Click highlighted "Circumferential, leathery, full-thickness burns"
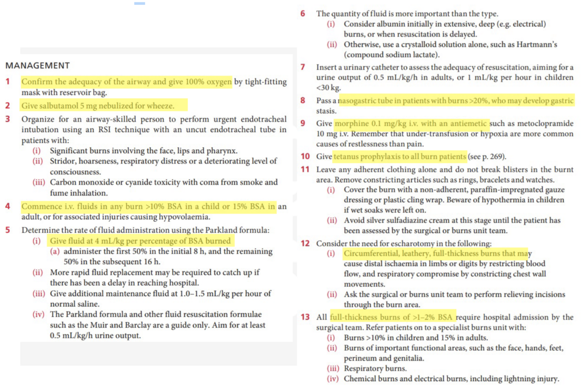This screenshot has width=581, height=392. point(422,254)
